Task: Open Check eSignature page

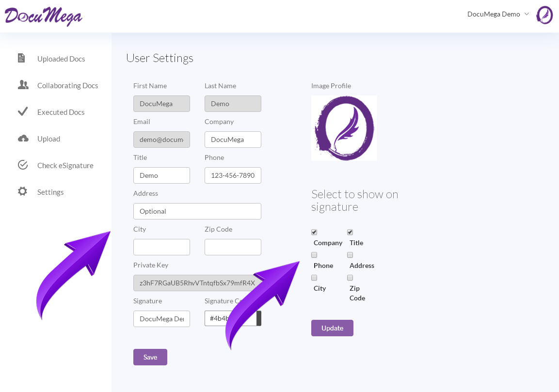Action: (65, 165)
